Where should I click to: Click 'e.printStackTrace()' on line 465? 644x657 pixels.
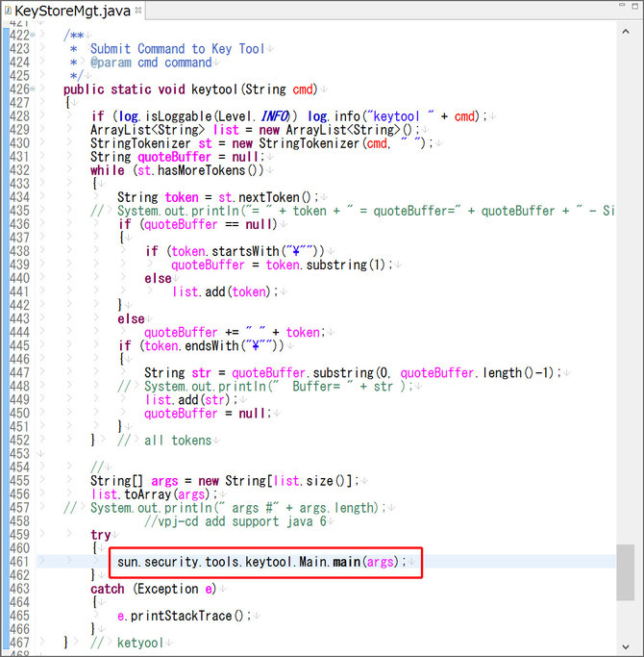pyautogui.click(x=181, y=616)
